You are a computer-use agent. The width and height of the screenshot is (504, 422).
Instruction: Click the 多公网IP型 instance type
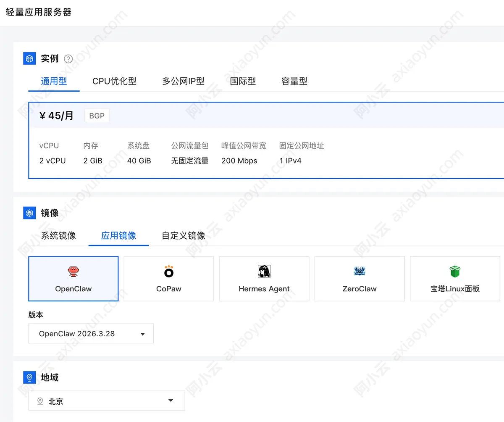coord(183,81)
